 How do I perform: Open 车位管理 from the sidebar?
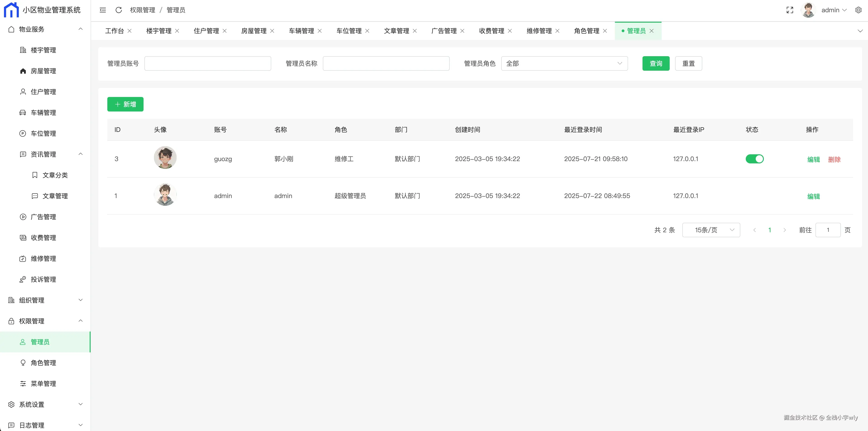[x=43, y=133]
